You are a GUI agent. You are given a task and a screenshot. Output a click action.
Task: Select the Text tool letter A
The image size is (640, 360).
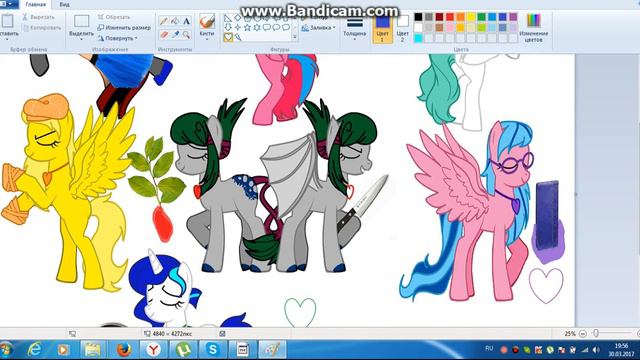186,21
